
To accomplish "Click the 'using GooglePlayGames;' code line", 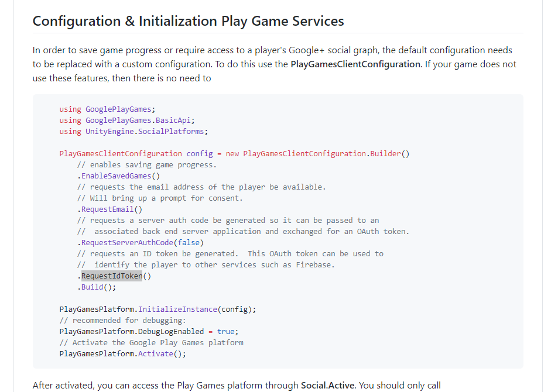I will click(x=108, y=109).
